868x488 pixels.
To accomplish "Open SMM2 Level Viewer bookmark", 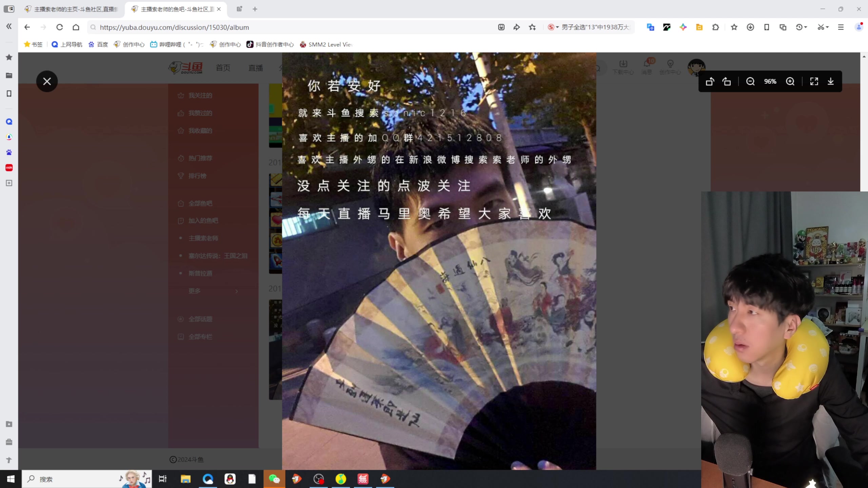I will [x=326, y=44].
